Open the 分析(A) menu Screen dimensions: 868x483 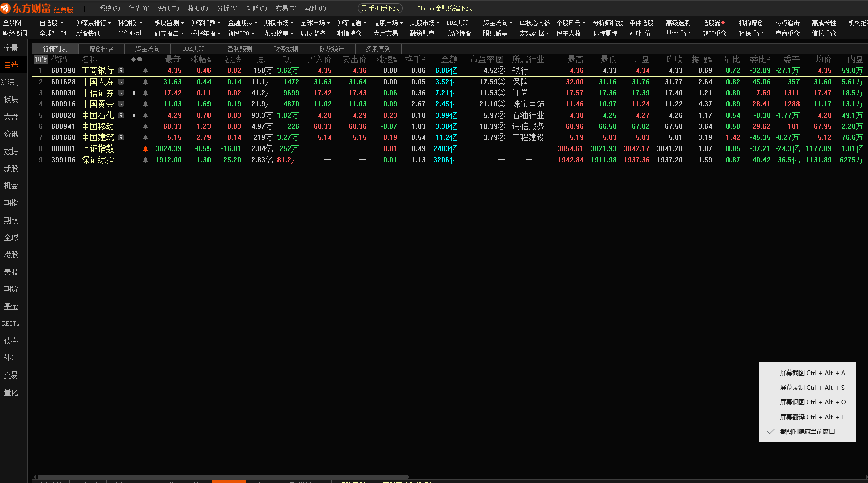coord(227,9)
